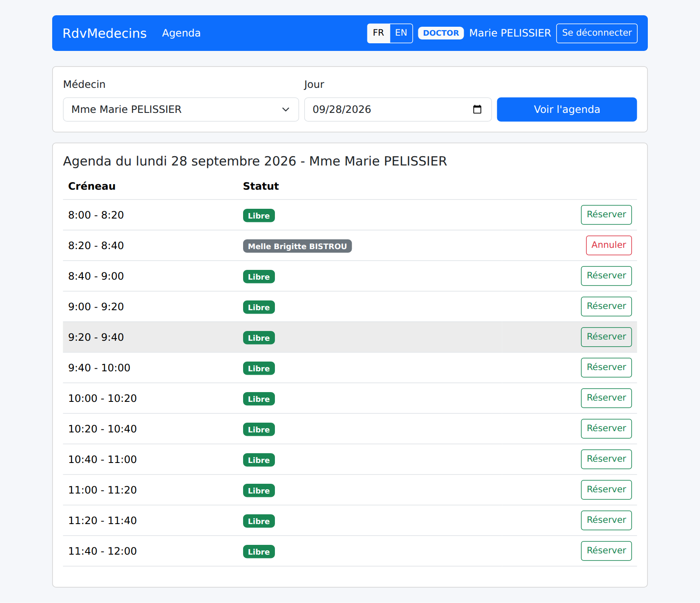Reserve the 10:00 - 10:20 slot
700x603 pixels.
pos(606,398)
